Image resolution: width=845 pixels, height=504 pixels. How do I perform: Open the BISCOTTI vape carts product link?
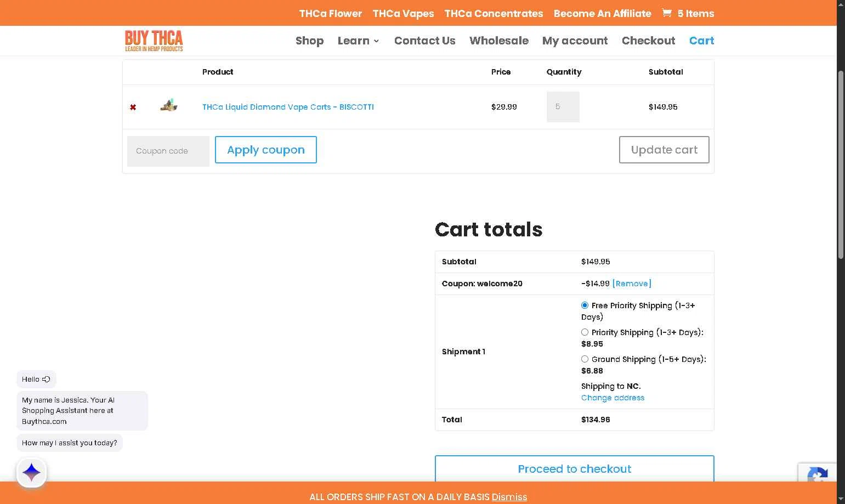(288, 107)
